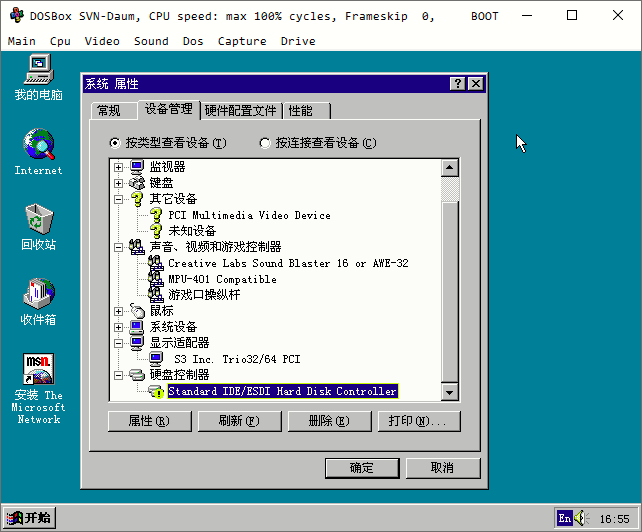Open the DOSBox Drive menu

pyautogui.click(x=298, y=41)
